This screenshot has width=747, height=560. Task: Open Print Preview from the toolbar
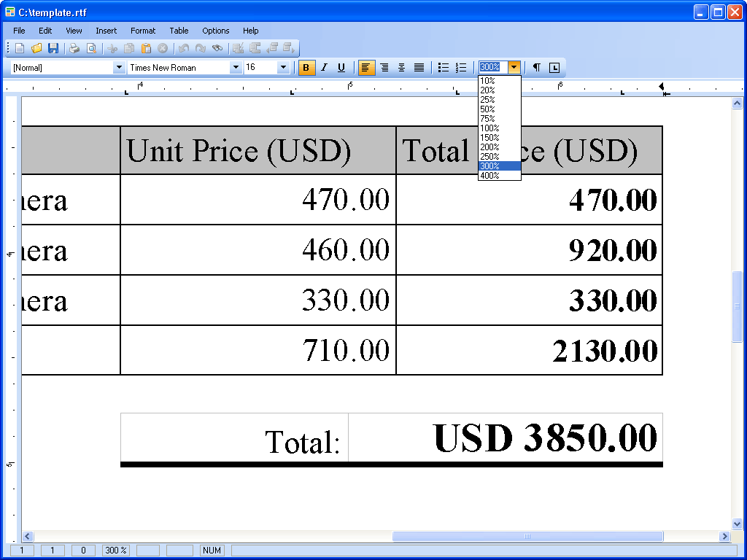91,49
